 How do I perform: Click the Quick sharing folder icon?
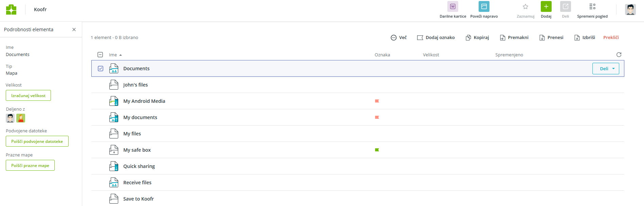pyautogui.click(x=114, y=166)
